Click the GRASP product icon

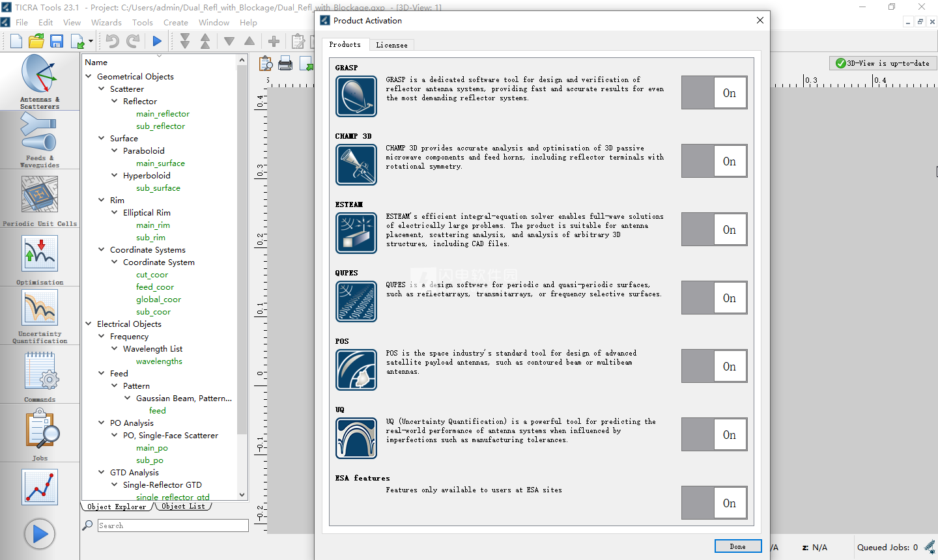[356, 96]
